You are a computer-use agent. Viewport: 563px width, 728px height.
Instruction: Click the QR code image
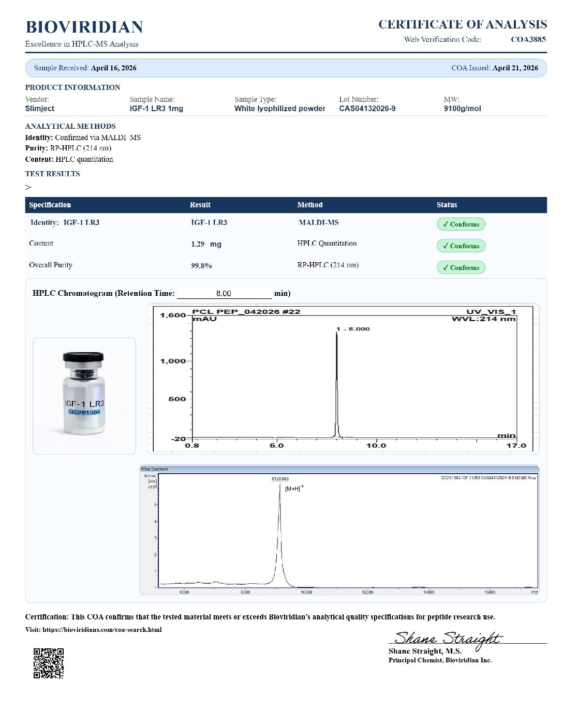pos(49,663)
